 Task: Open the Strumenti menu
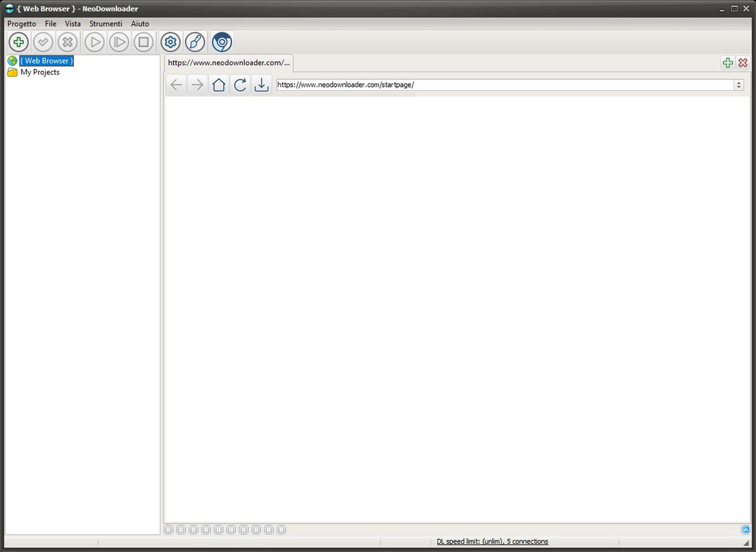106,23
